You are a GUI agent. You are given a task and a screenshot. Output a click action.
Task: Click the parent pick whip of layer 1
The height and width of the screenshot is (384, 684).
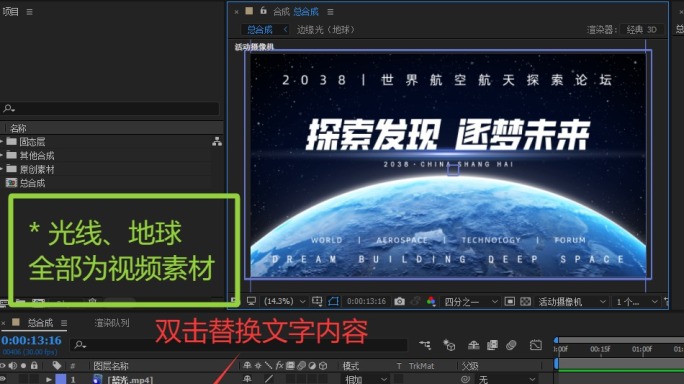coord(465,379)
